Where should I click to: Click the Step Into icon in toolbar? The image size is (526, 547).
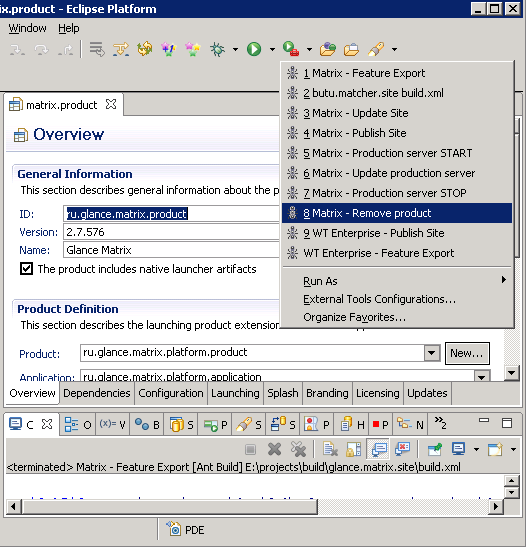[x=17, y=50]
